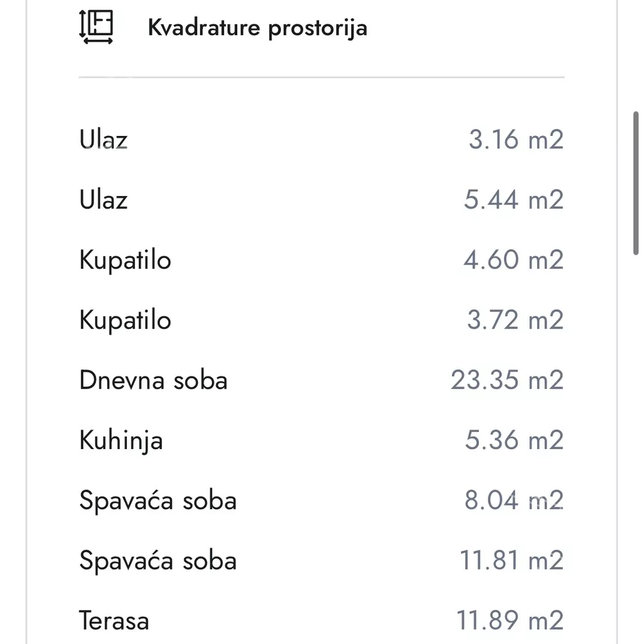Select the 5.44 m2 value
The image size is (644, 644).
pos(513,200)
